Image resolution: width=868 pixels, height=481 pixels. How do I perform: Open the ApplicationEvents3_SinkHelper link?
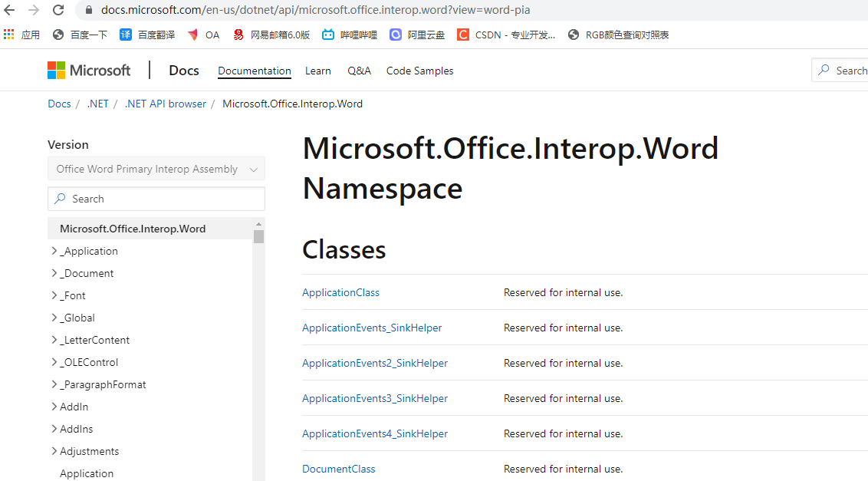(x=375, y=398)
